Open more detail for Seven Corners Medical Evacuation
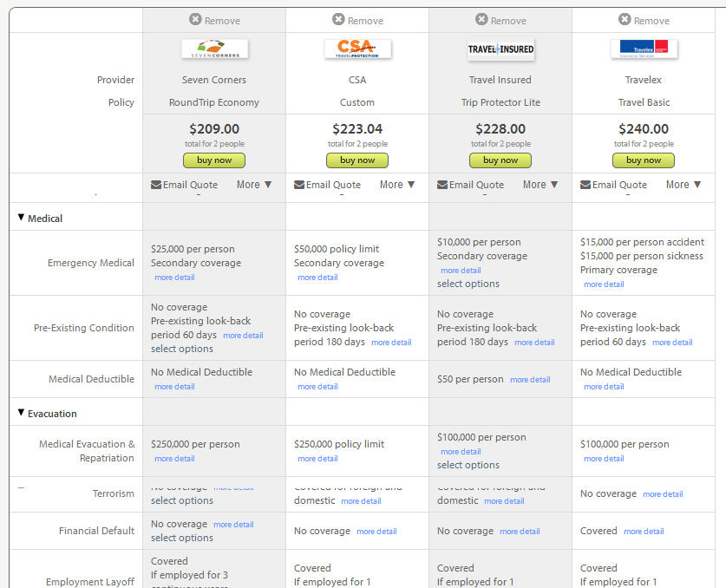Image resolution: width=726 pixels, height=588 pixels. 174,459
